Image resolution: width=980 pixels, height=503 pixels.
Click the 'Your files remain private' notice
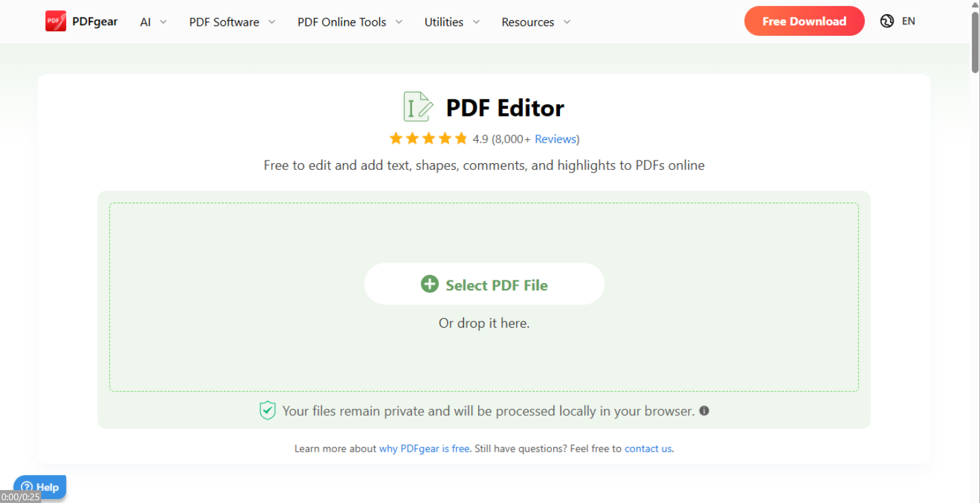tap(488, 411)
